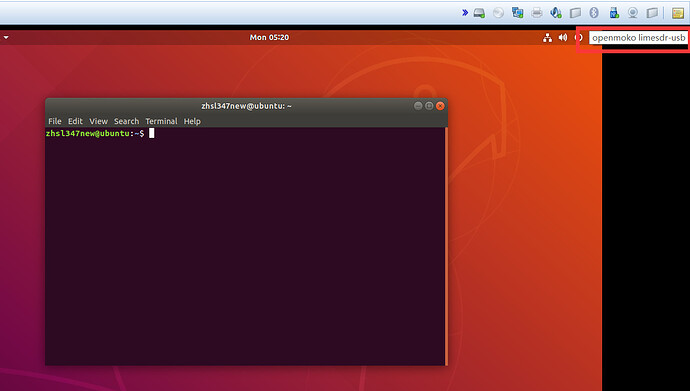Expand the top-left panel dropdown arrow
This screenshot has width=690, height=391.
6,38
